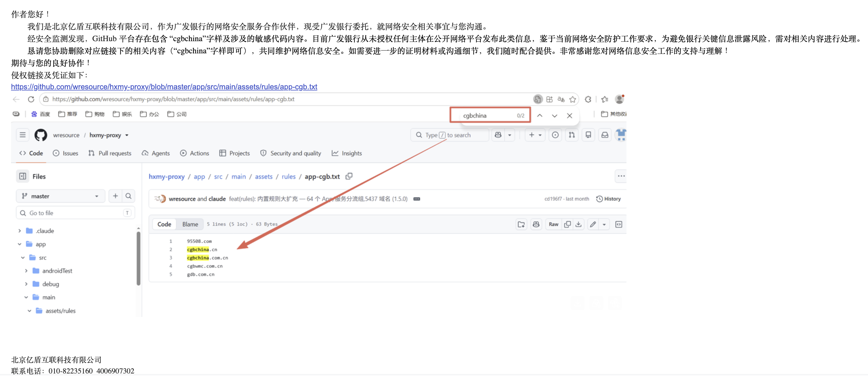Collapse the src folder in tree
The width and height of the screenshot is (868, 381).
pyautogui.click(x=23, y=258)
